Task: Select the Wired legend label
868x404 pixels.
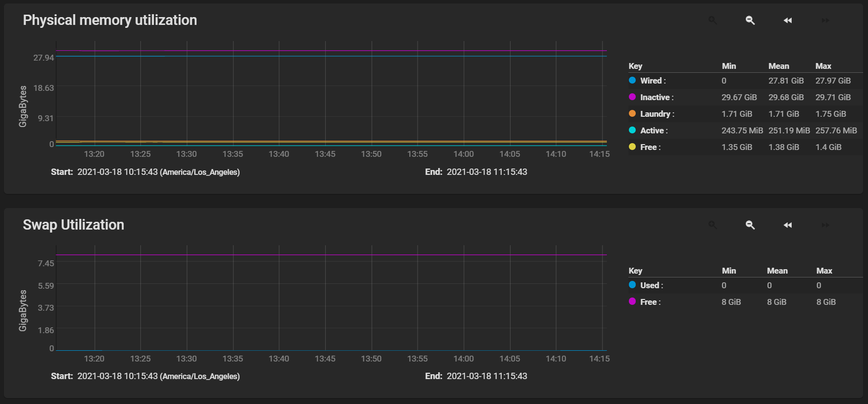Action: tap(653, 81)
